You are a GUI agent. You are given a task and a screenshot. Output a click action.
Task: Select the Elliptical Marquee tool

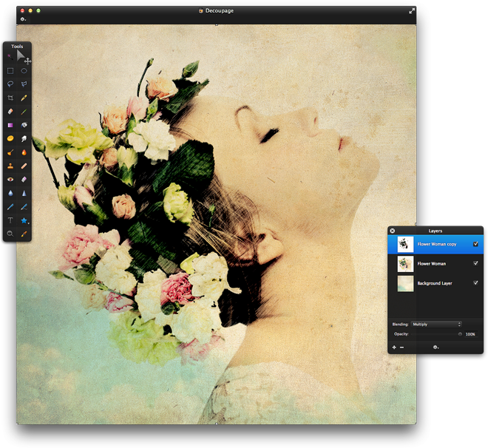coord(24,71)
